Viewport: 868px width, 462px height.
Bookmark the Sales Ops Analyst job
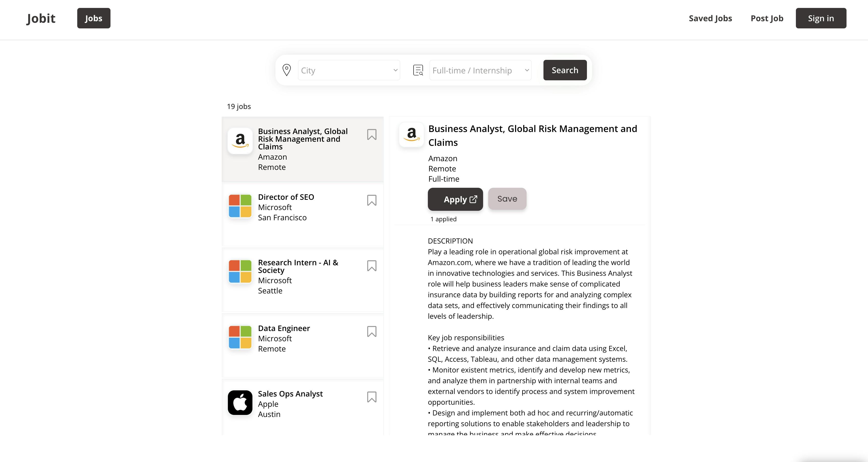pyautogui.click(x=371, y=397)
